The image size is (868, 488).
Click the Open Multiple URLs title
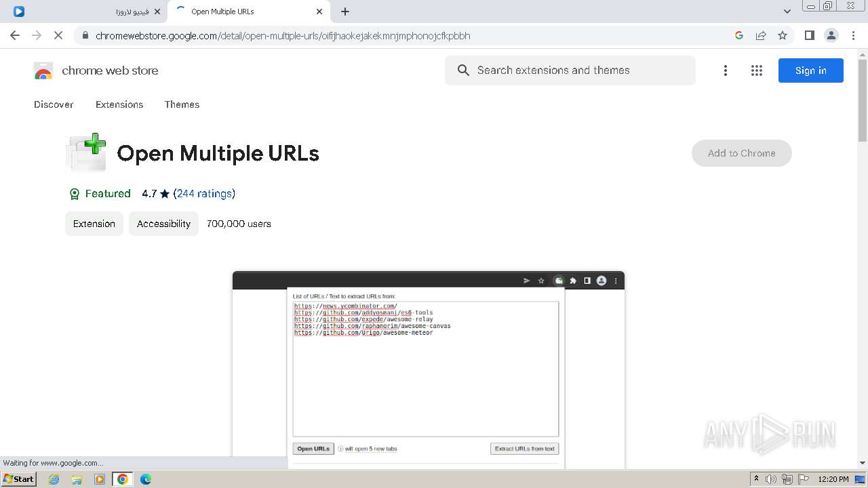[x=218, y=153]
